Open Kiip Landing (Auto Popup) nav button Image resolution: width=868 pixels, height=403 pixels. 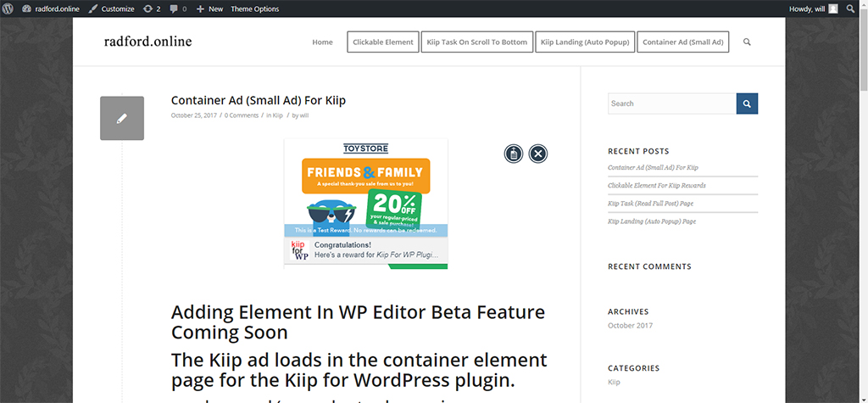[585, 42]
